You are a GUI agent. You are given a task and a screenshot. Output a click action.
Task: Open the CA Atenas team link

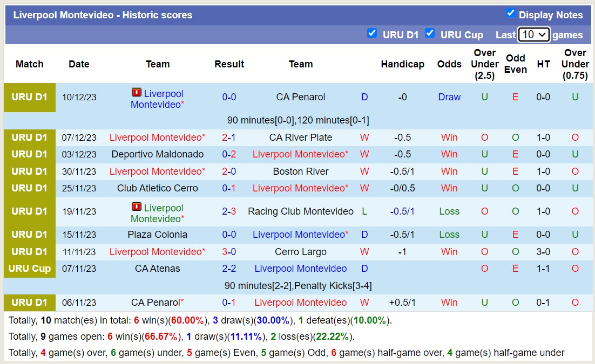[158, 269]
